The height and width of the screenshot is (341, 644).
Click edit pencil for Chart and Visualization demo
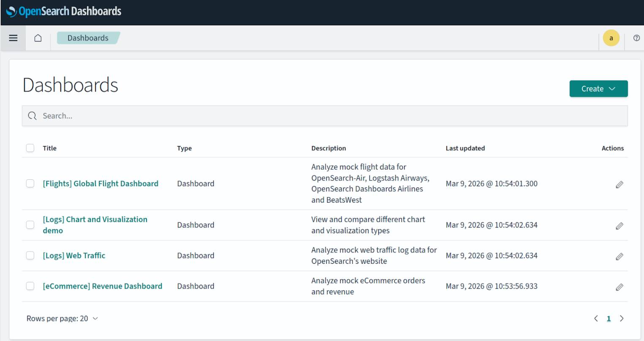(619, 226)
